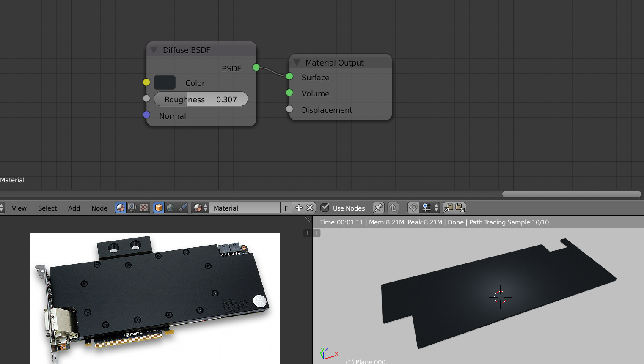Click the Displacement input socket

click(289, 109)
